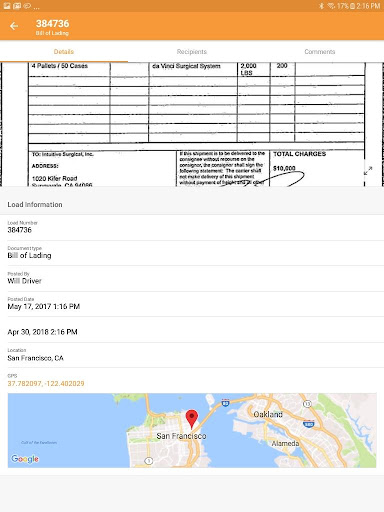Tap Document type Bill of Lading row
Screen dimensions: 384x512
(x=192, y=253)
